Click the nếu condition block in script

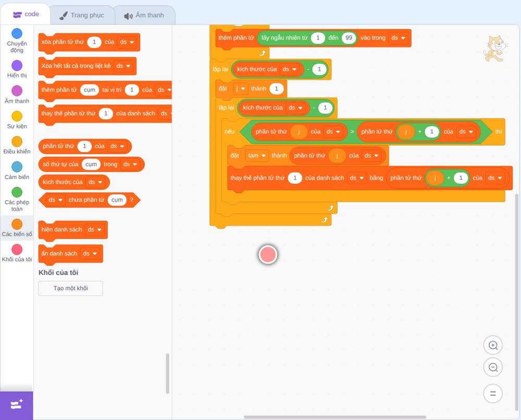[x=366, y=132]
